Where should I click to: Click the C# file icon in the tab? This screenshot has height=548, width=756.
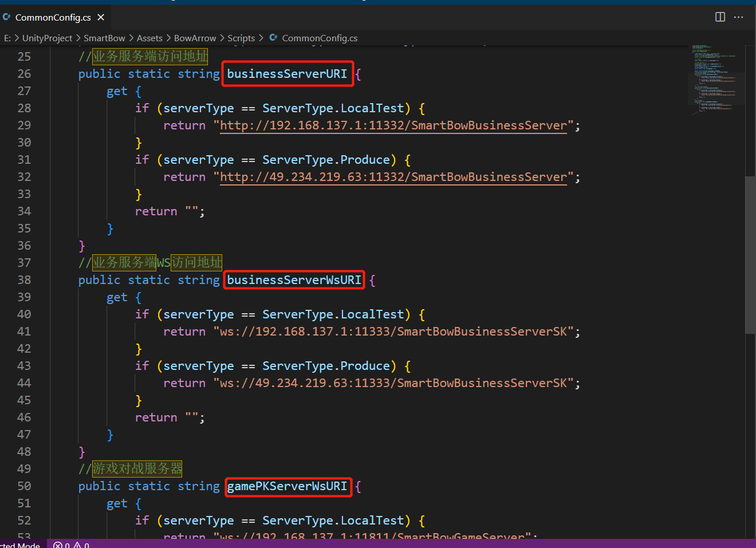point(7,17)
